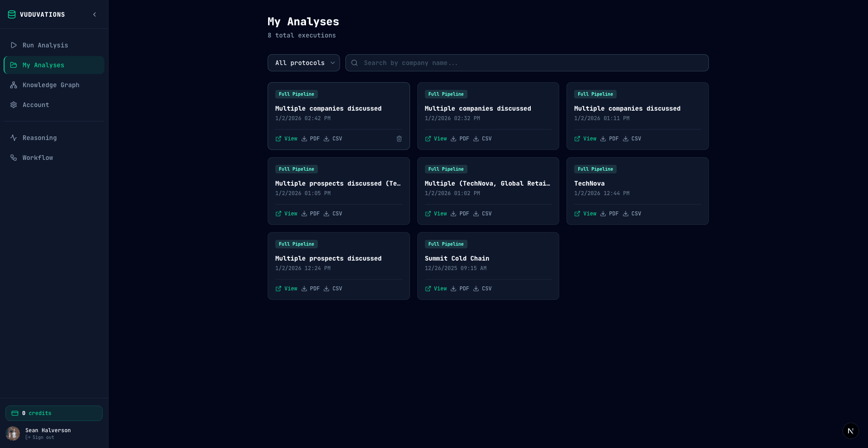Image resolution: width=868 pixels, height=448 pixels.
Task: Download PDF of 01:11 PM analysis
Action: point(609,139)
